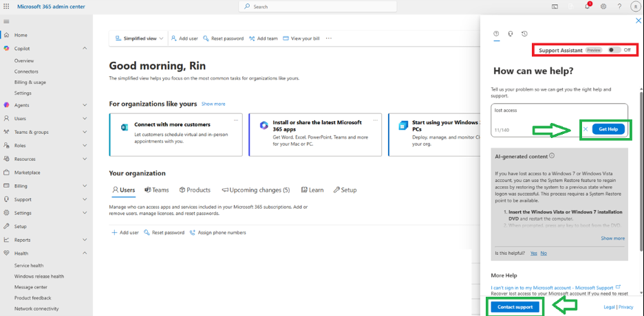This screenshot has width=644, height=316.
Task: Collapse the Copilot nav section
Action: (85, 48)
